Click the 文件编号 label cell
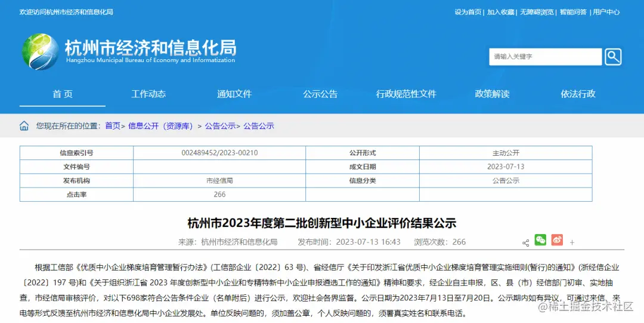Screen dimensions: 644x323 tap(76, 167)
